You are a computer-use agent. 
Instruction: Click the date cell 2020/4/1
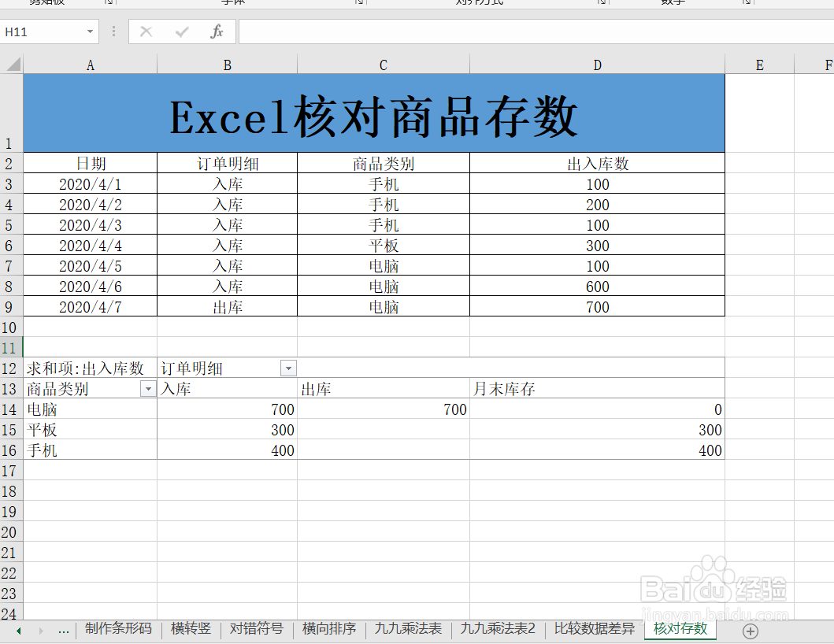(91, 184)
